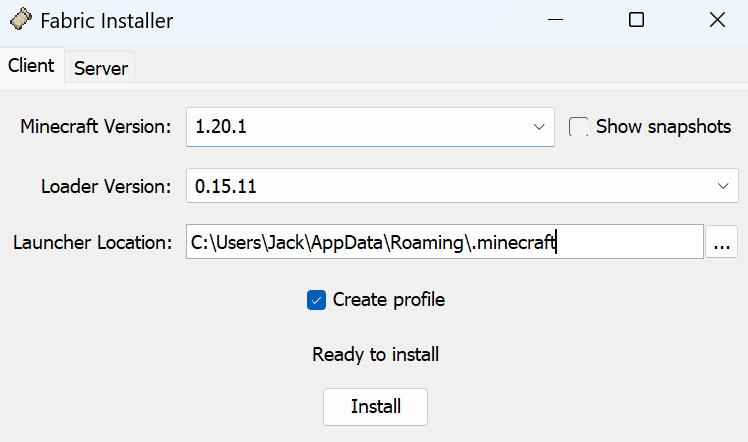Click the Fabric Installer title bar text
This screenshot has height=442, width=748.
106,21
